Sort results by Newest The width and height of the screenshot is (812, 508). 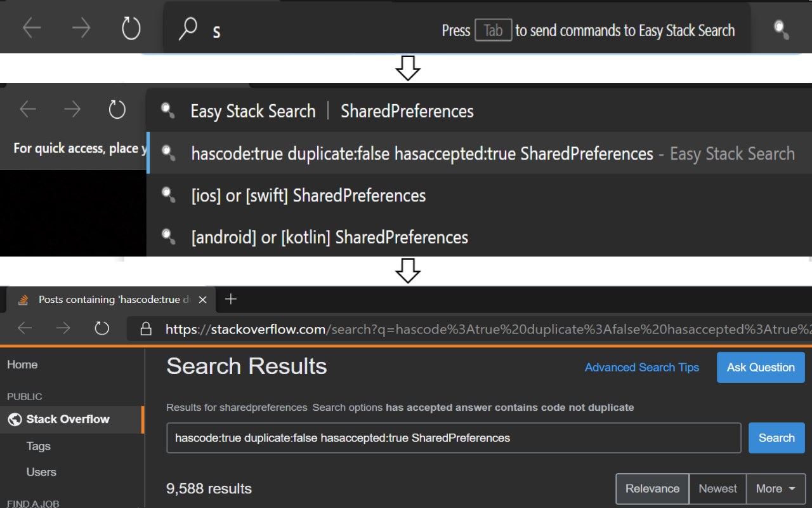[x=717, y=488]
